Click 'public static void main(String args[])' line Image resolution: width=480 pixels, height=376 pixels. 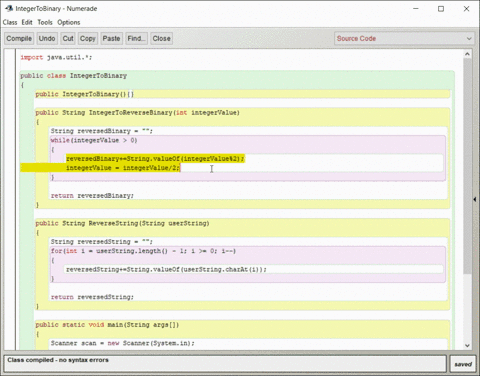tap(107, 325)
